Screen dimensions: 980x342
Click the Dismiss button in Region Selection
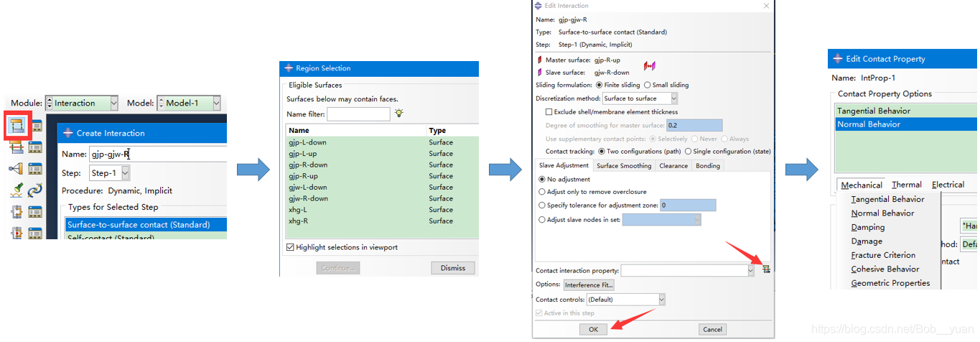(452, 268)
